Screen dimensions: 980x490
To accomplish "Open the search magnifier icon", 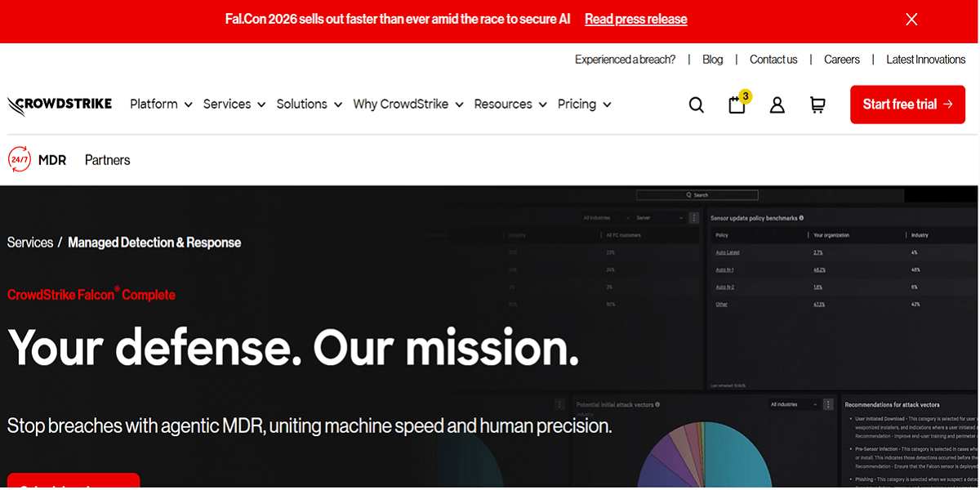I will (696, 105).
